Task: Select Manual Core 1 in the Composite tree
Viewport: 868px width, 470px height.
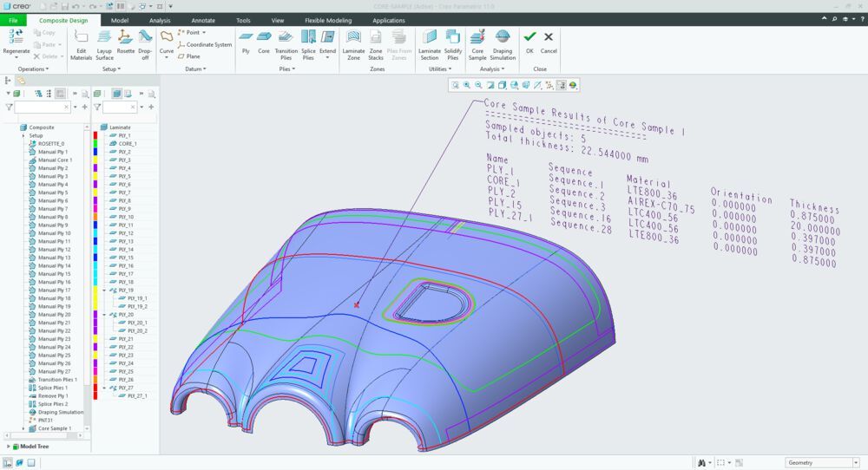Action: point(54,160)
